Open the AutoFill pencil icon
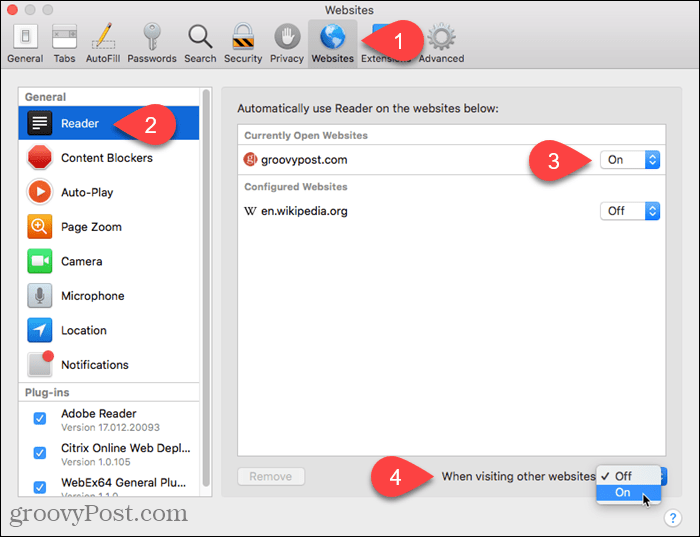The image size is (700, 537). [x=103, y=36]
